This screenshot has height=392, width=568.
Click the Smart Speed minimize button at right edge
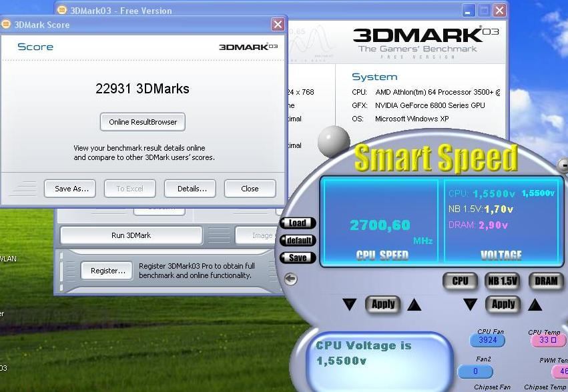tap(563, 165)
